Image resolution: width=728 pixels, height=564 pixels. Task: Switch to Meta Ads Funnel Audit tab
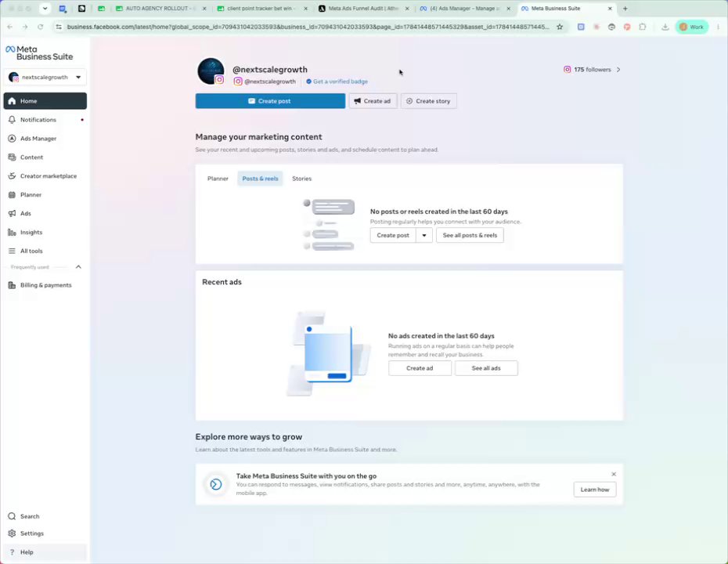(363, 9)
